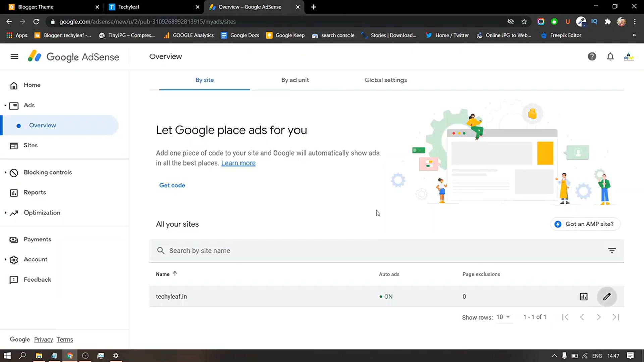Click the IQ extension icon

594,22
